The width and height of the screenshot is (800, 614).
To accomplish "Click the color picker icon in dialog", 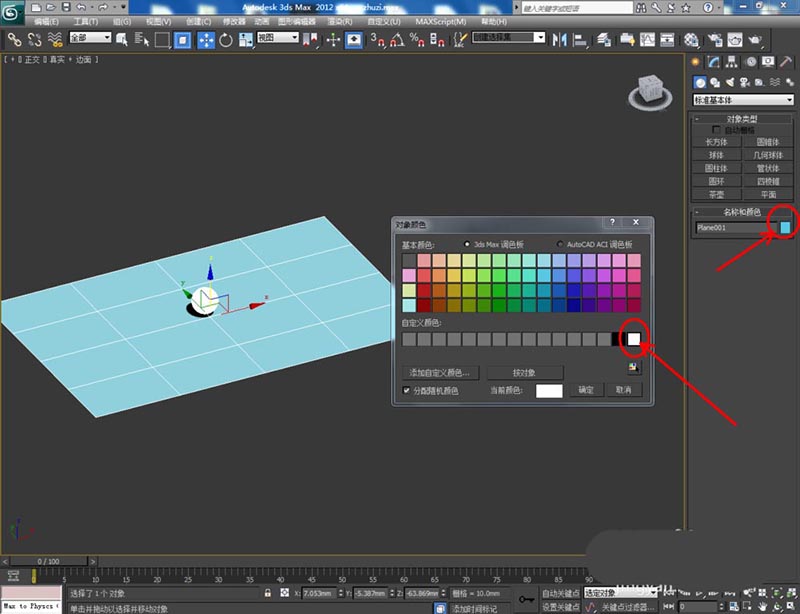I will [x=633, y=368].
